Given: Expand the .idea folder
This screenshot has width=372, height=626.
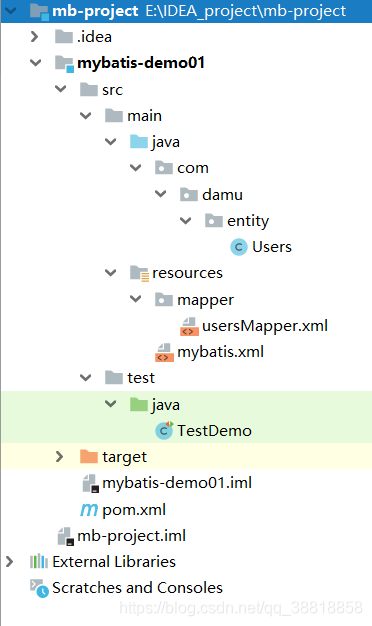Looking at the screenshot, I should [x=35, y=37].
